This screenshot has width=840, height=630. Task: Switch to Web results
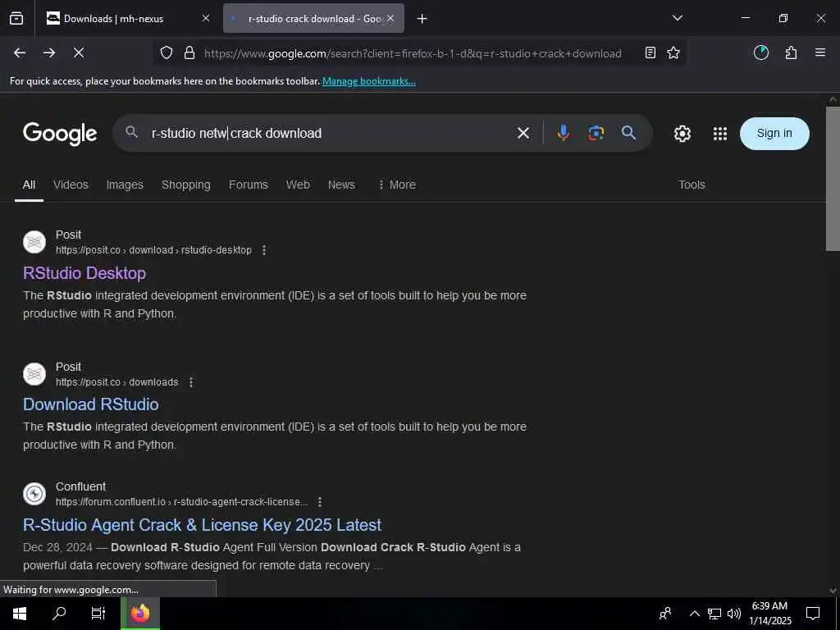298,185
